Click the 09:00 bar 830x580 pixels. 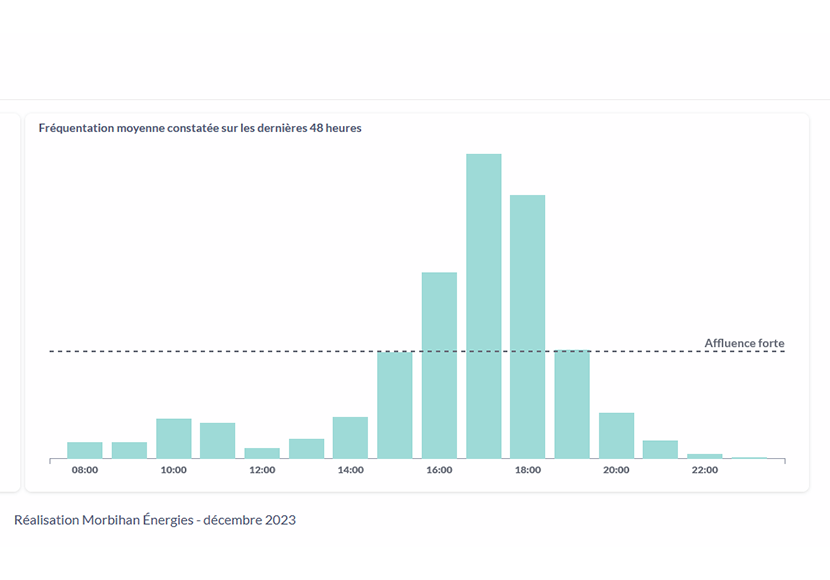[x=129, y=450]
